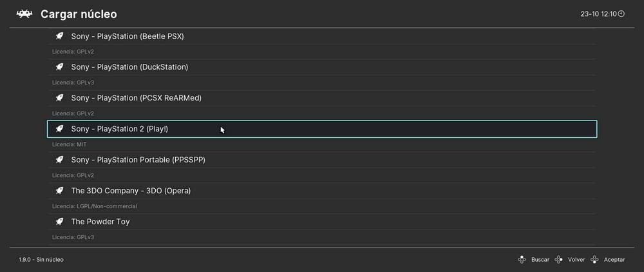Click the gamepad icon for Aceptar
Image resolution: width=644 pixels, height=272 pixels.
pyautogui.click(x=594, y=260)
